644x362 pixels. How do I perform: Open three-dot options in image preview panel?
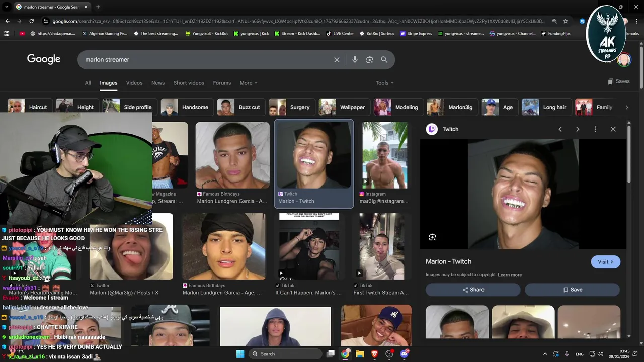[x=595, y=129]
